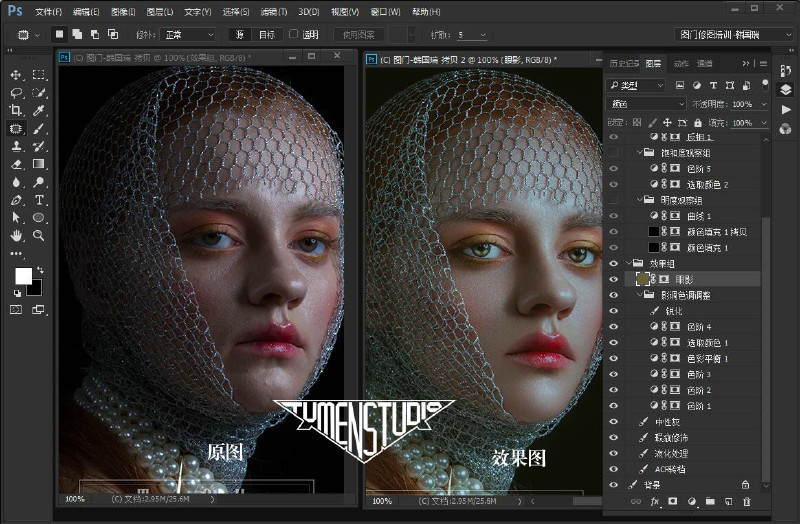The image size is (800, 524).
Task: Select the Move tool
Action: click(16, 75)
